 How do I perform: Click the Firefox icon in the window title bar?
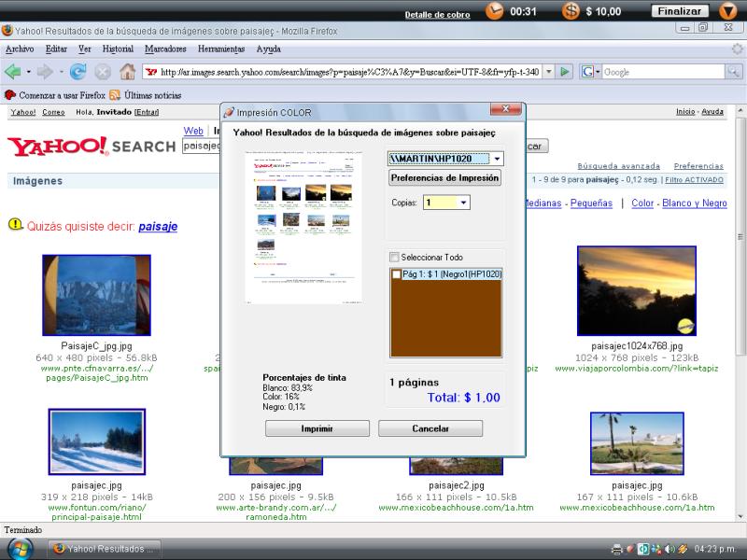(7, 31)
